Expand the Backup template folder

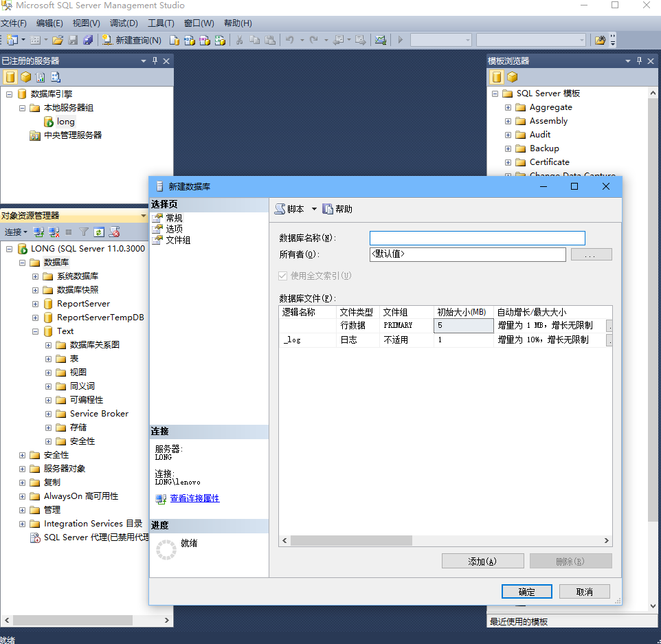click(508, 149)
